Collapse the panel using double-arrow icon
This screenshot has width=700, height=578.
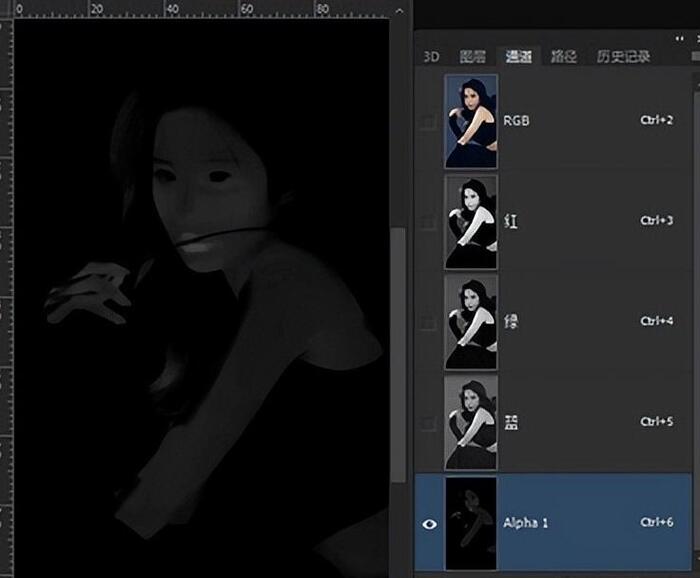679,38
